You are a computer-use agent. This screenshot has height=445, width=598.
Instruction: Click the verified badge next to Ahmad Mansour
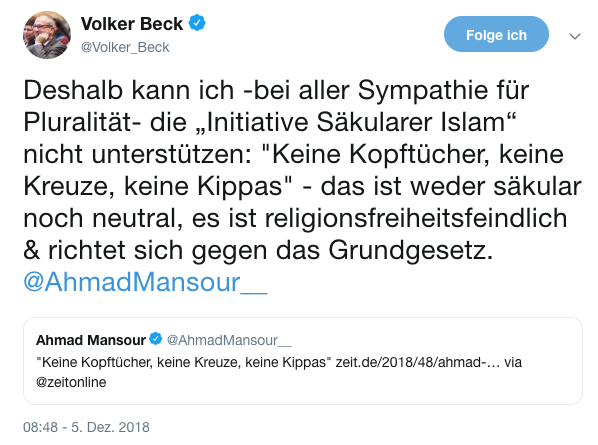(156, 339)
